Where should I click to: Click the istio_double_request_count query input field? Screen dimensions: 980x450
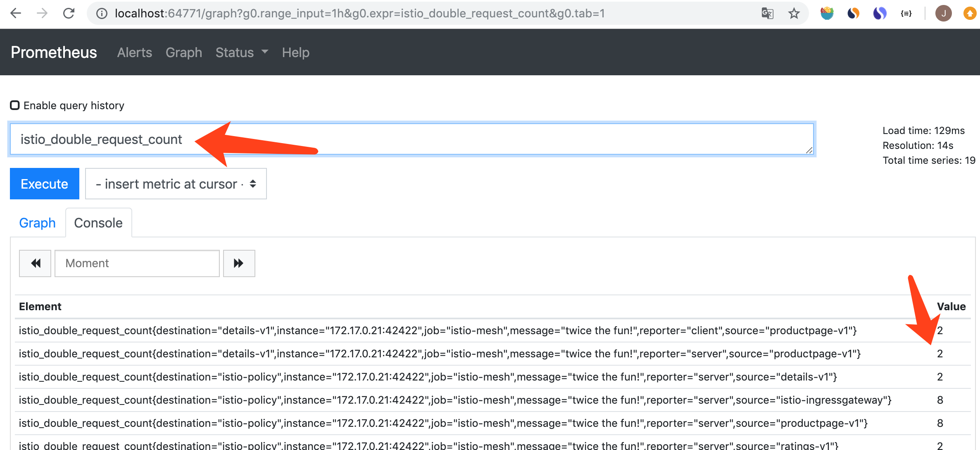tap(412, 139)
